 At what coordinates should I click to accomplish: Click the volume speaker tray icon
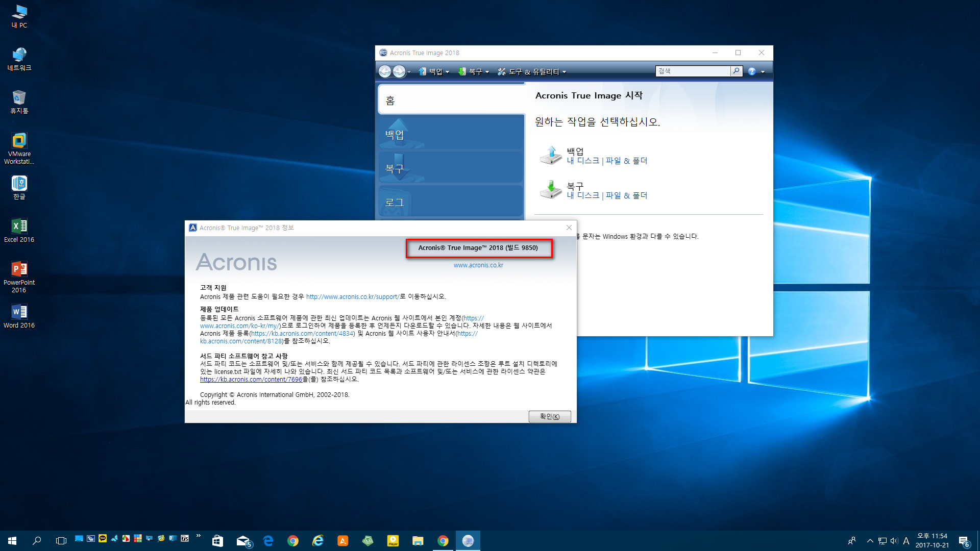(x=894, y=541)
